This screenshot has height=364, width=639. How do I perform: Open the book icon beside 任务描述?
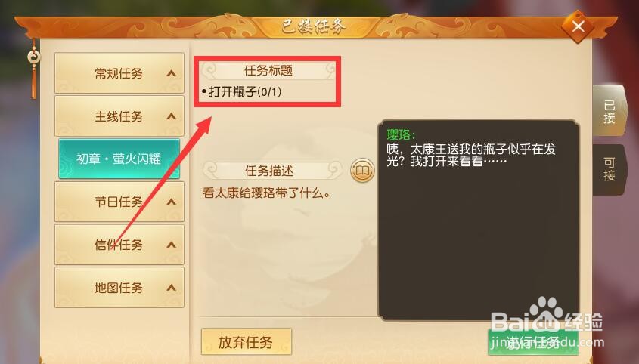362,170
